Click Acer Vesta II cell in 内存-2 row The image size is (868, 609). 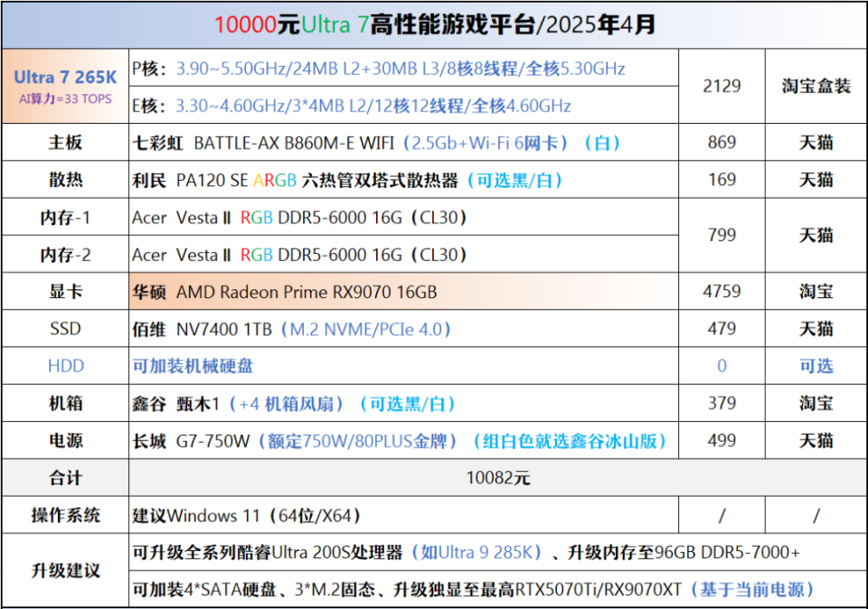[403, 254]
